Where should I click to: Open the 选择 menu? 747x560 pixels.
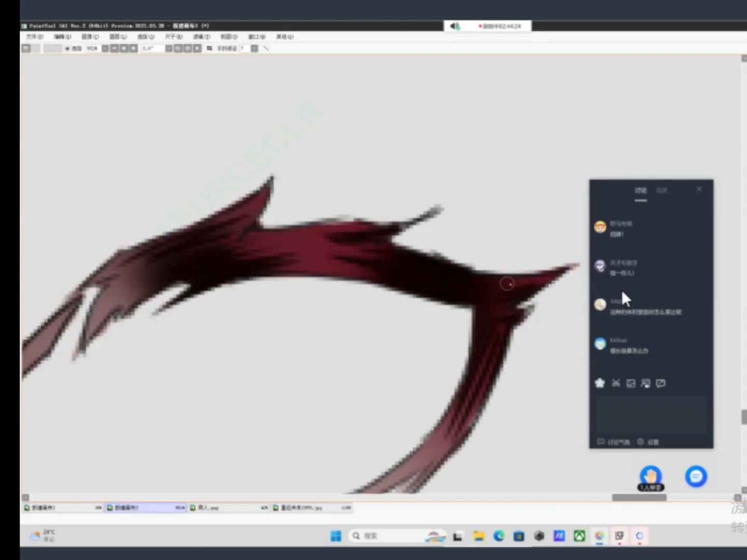146,37
